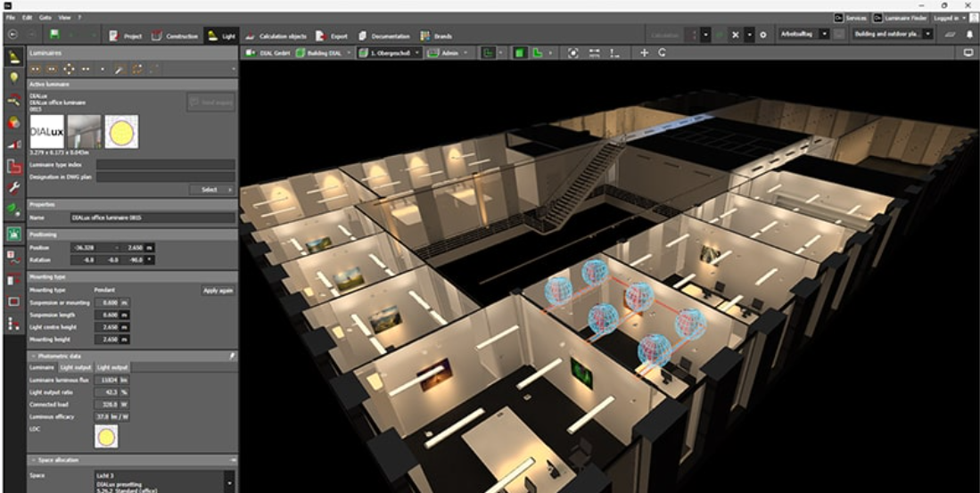
Task: Click the move crosshair icon in view toolbar
Action: tap(645, 53)
